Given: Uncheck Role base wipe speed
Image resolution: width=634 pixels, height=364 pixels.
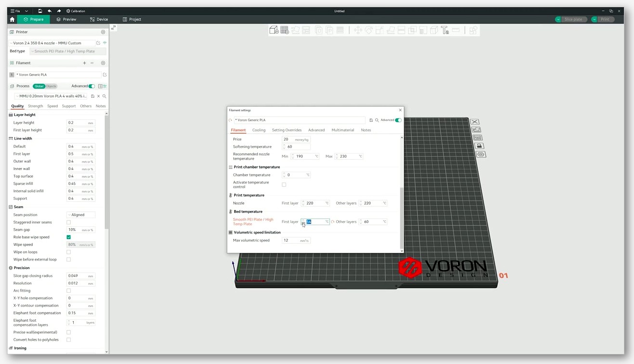Looking at the screenshot, I should (x=68, y=237).
